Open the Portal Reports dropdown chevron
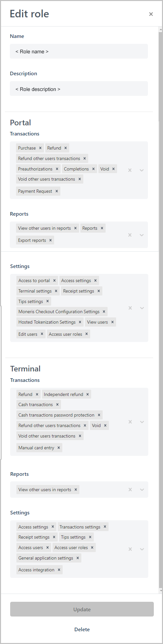This screenshot has width=163, height=644. [142, 235]
